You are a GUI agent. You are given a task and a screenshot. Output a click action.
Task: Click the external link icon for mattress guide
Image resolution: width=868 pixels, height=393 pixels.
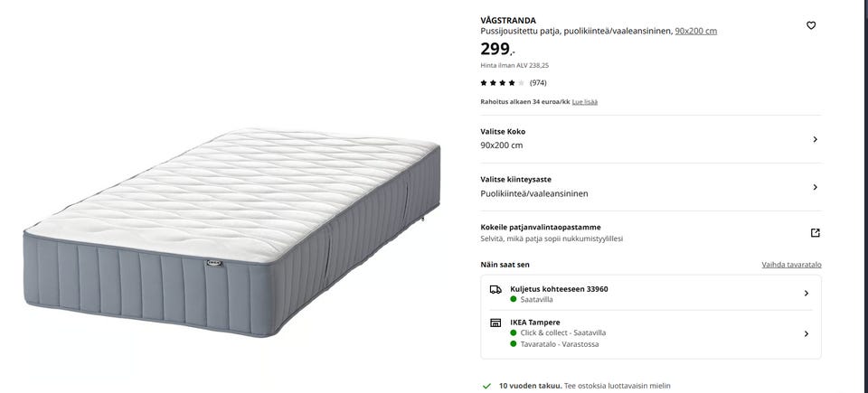click(x=815, y=232)
